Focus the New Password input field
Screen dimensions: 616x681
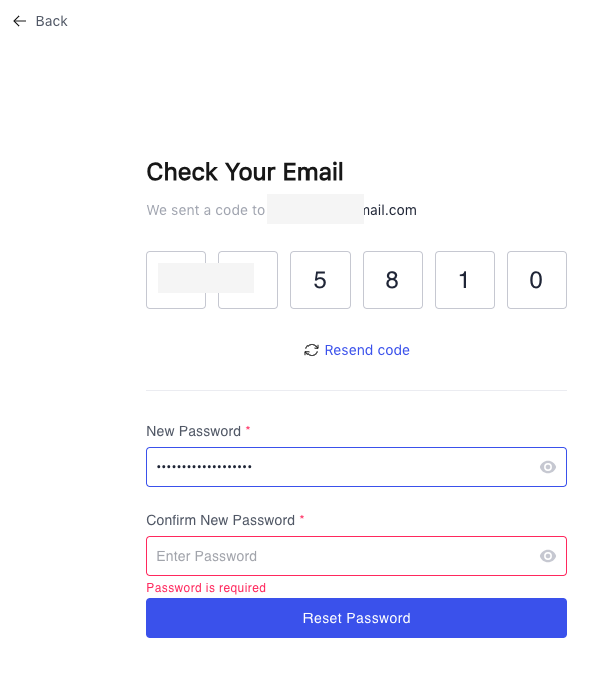click(341, 467)
